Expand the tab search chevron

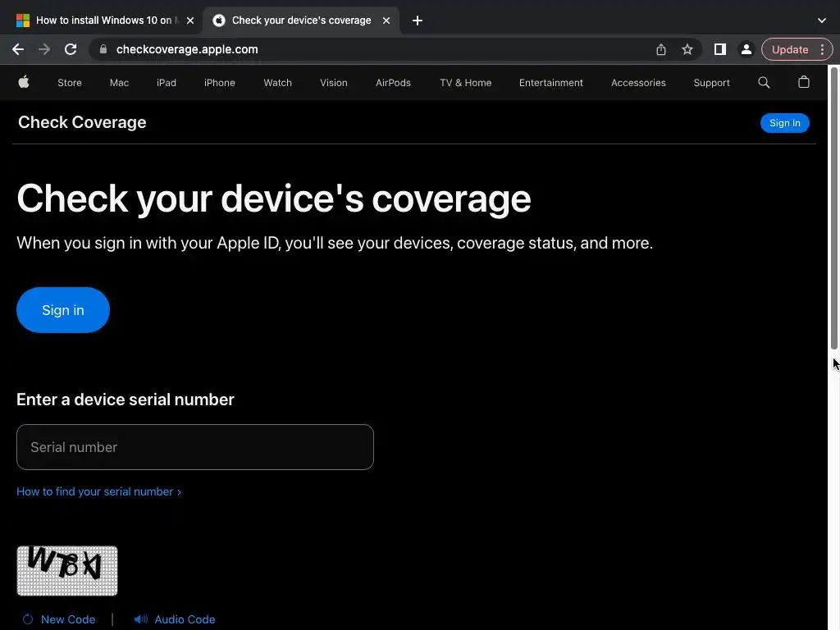(x=822, y=21)
